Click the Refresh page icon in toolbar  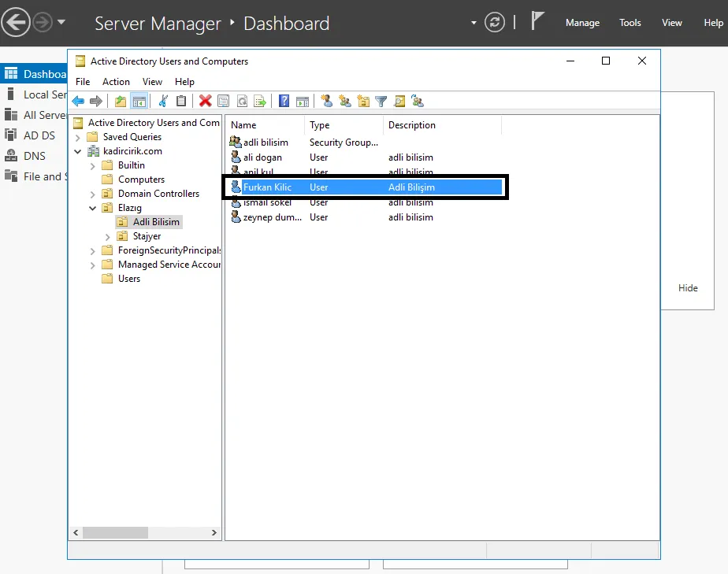pyautogui.click(x=242, y=101)
